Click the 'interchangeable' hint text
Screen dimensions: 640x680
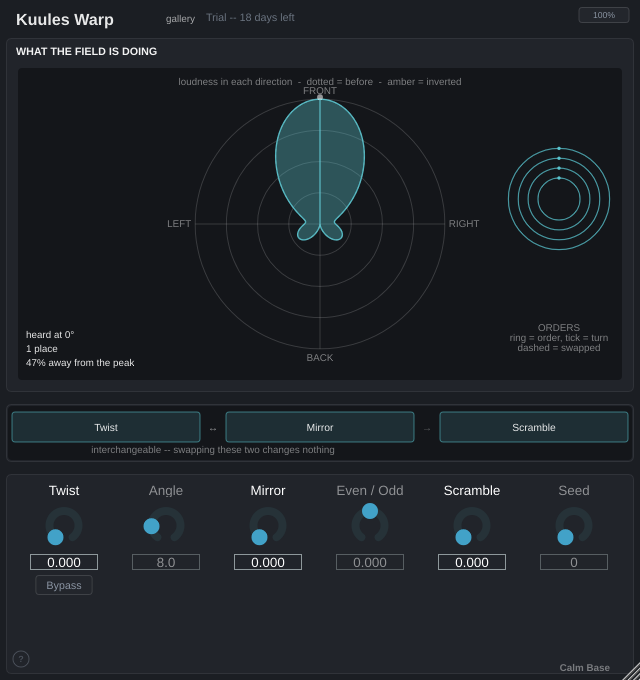[x=212, y=450]
